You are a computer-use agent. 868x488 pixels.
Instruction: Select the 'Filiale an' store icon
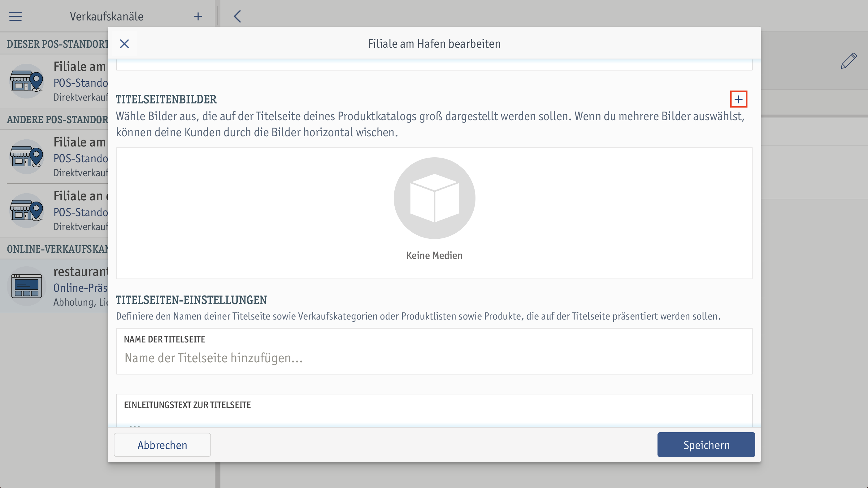pos(27,211)
